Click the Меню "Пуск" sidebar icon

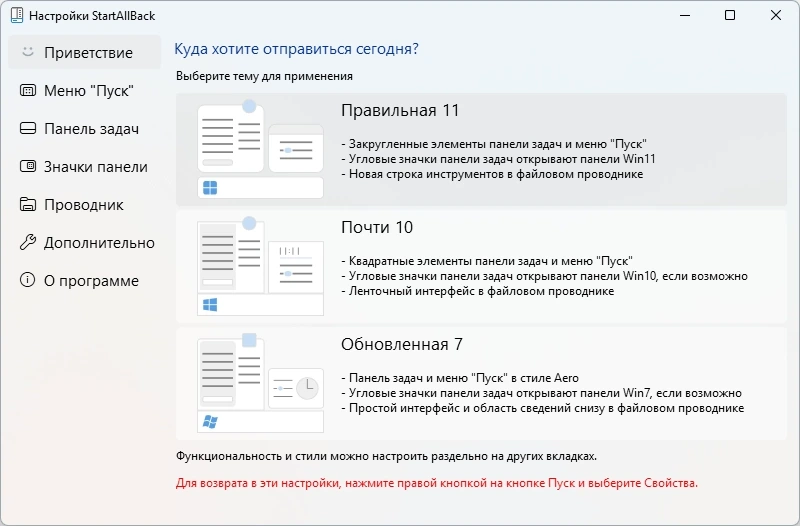tap(28, 90)
